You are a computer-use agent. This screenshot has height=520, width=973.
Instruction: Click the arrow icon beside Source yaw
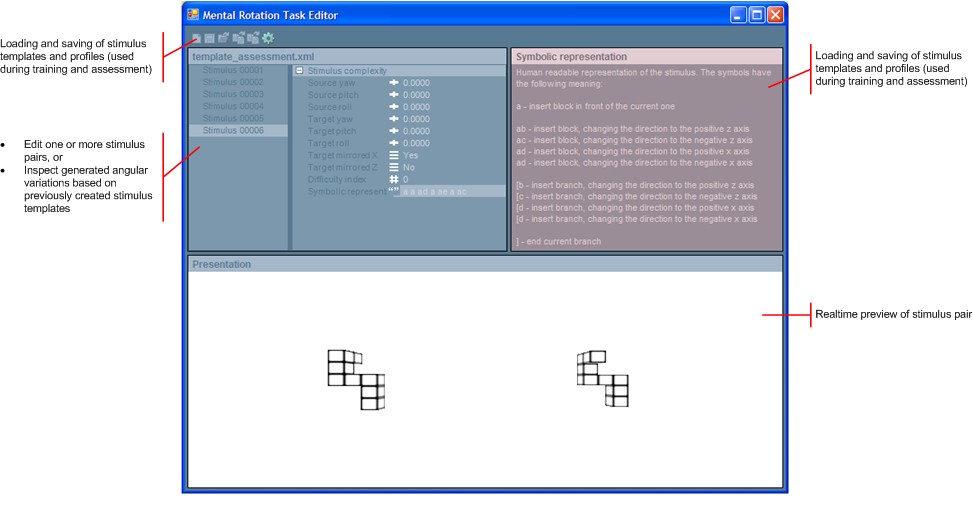[x=394, y=83]
